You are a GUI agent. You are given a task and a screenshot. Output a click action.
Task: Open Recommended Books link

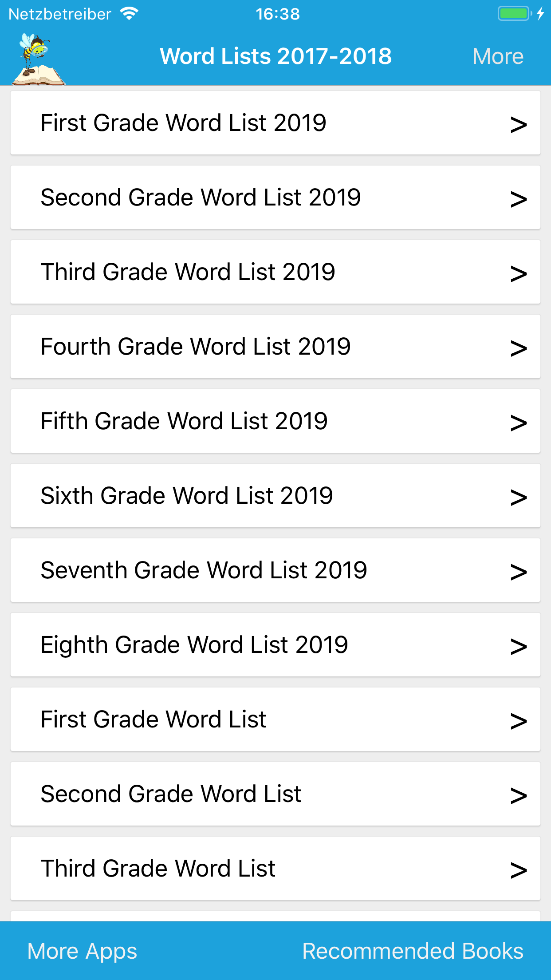(413, 951)
